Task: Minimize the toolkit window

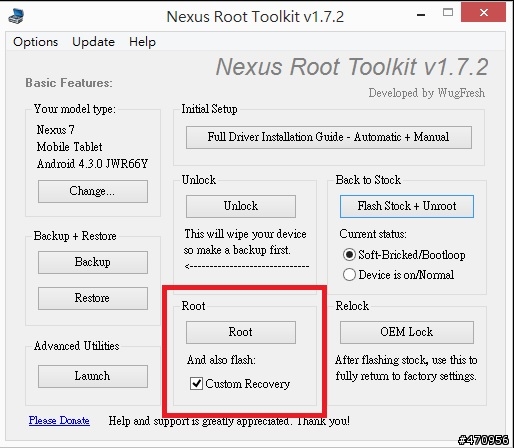Action: pos(421,15)
